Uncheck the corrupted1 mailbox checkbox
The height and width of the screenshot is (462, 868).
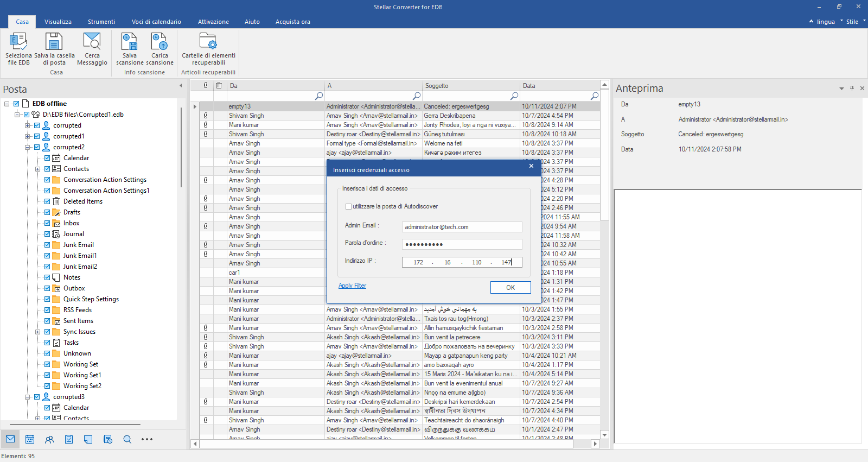click(37, 136)
